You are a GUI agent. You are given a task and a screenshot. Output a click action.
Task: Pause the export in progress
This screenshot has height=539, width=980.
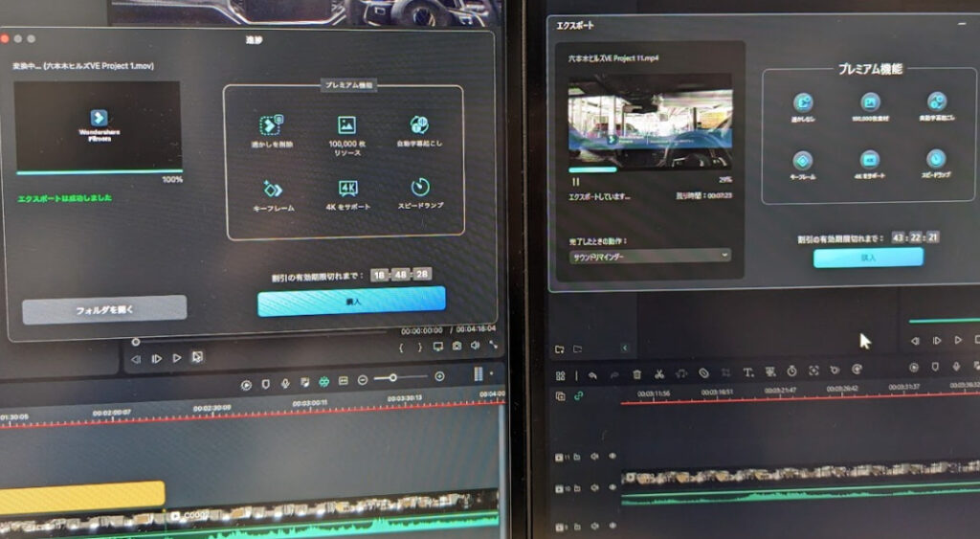point(575,180)
